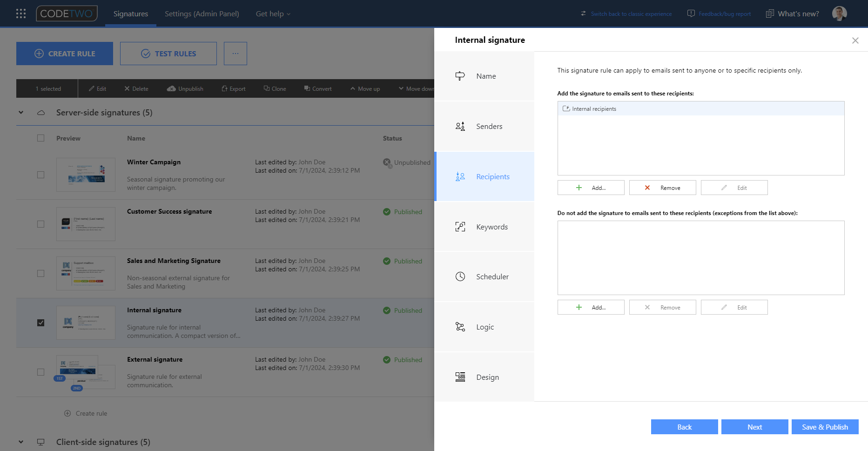Check the Winter Campaign checkbox

(x=40, y=175)
